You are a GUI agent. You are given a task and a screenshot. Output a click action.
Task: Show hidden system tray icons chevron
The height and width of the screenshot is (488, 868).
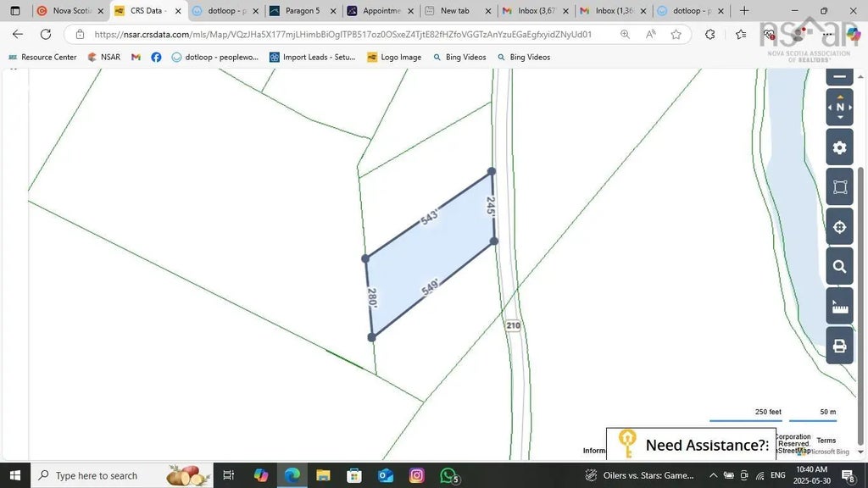pyautogui.click(x=713, y=475)
